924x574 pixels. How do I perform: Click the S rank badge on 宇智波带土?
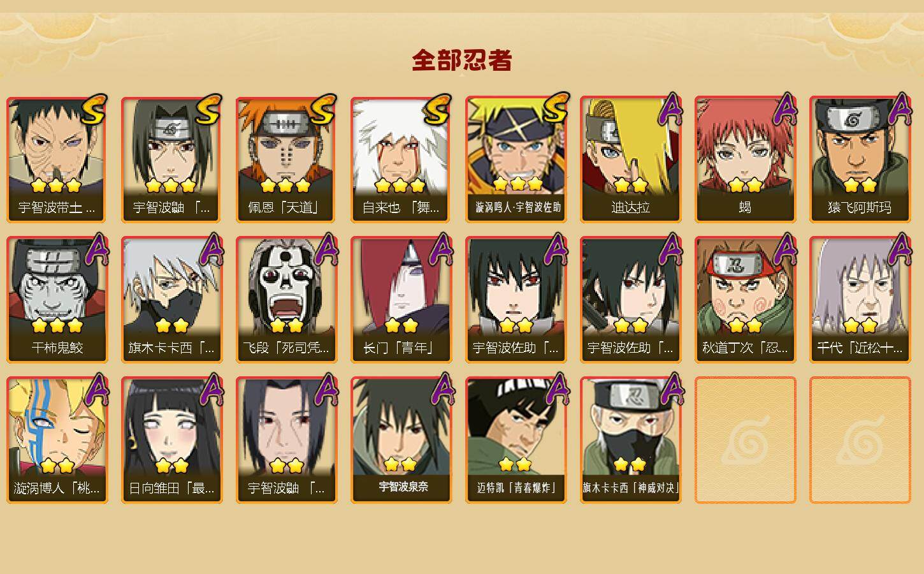click(94, 110)
